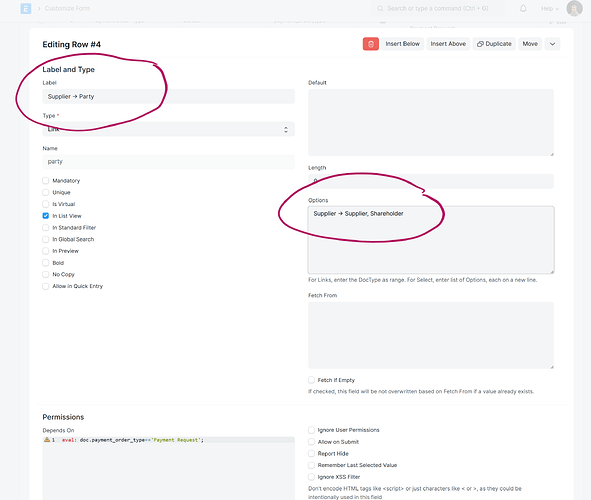This screenshot has height=500, width=591.
Task: Click the red delete row icon
Action: (371, 44)
